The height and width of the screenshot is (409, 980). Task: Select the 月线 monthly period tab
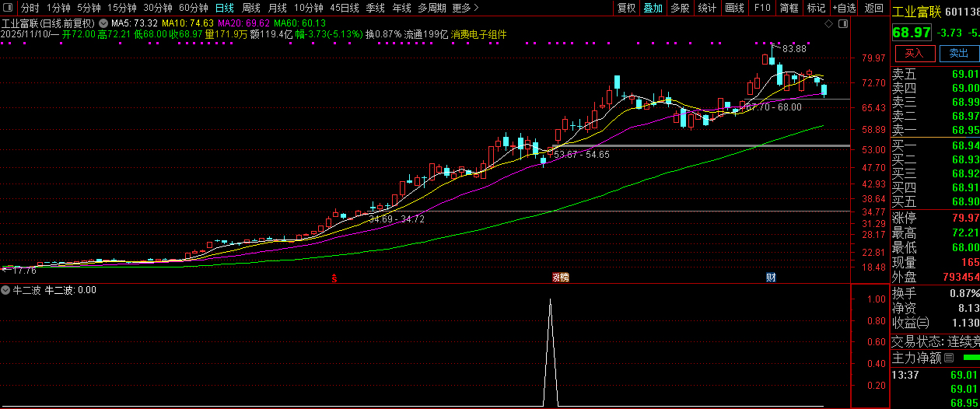pyautogui.click(x=278, y=8)
